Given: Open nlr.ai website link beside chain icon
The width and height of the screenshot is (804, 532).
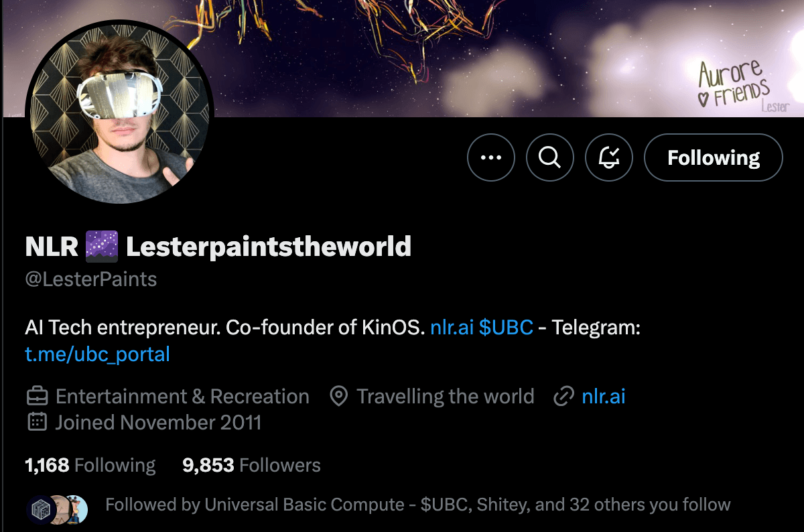Looking at the screenshot, I should tap(604, 397).
